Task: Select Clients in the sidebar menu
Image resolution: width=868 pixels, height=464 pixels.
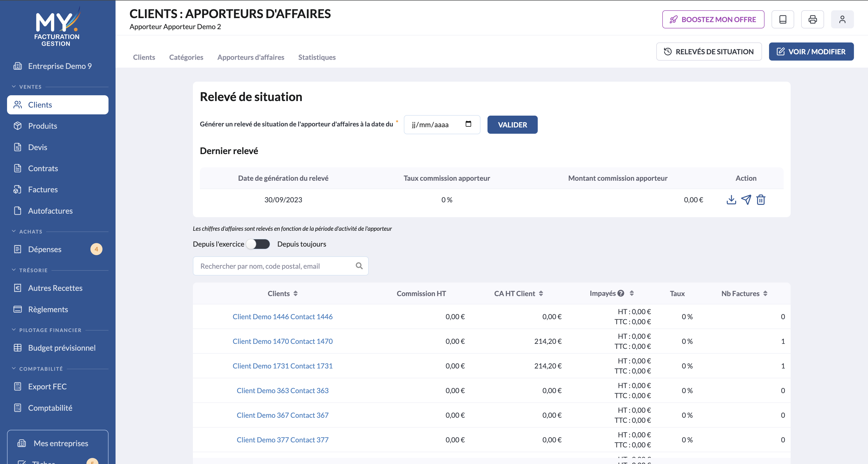Action: [58, 105]
